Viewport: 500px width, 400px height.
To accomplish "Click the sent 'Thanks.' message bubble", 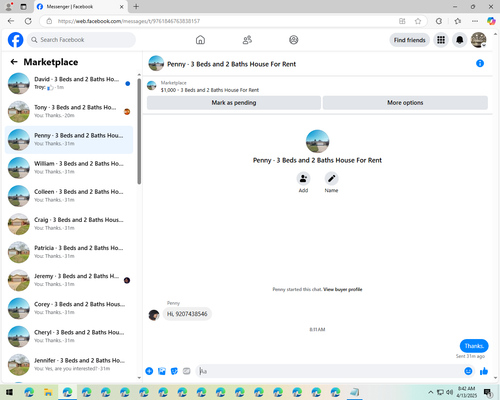I will click(474, 346).
